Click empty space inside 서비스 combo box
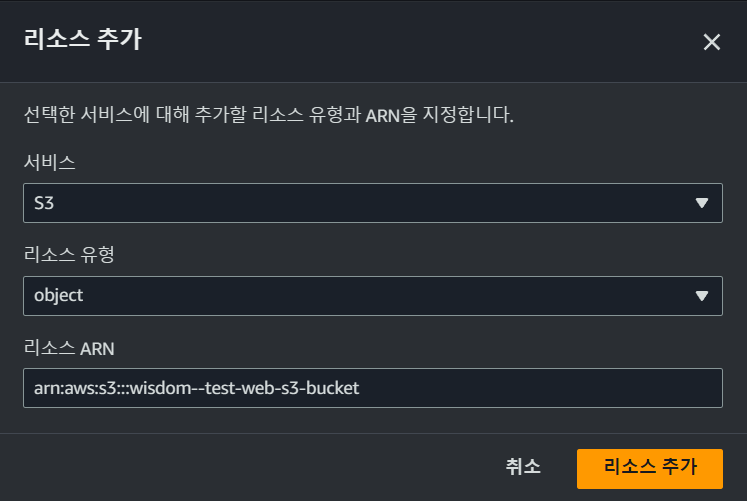Screen dimensions: 747x501 pos(372,203)
